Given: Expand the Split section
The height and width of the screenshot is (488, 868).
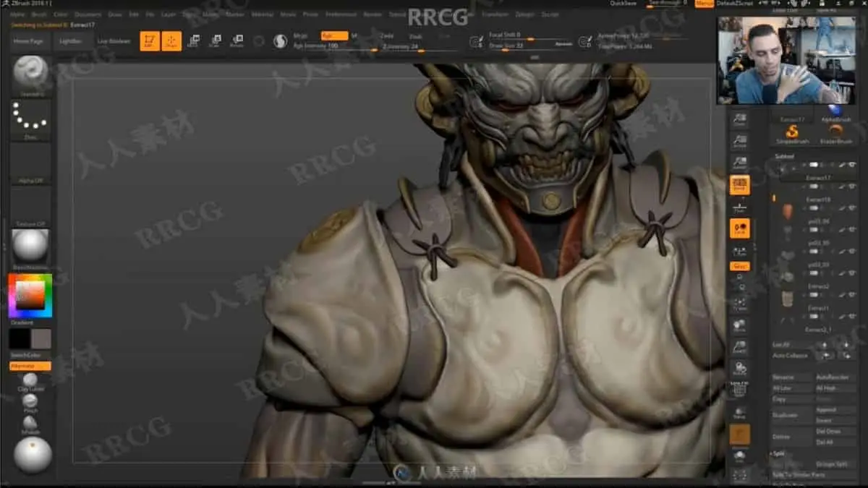Looking at the screenshot, I should coord(780,453).
